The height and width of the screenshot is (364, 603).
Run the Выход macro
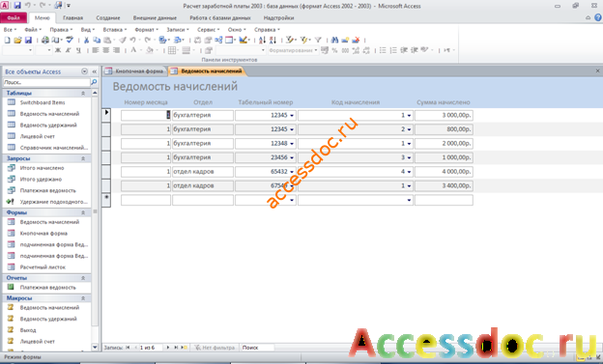coord(28,330)
